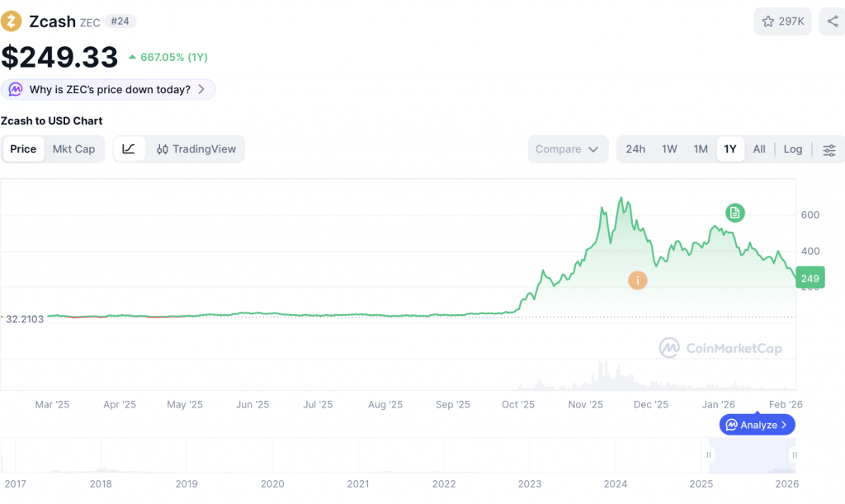The image size is (845, 504).
Task: Toggle Log scale on the chart
Action: click(x=793, y=149)
